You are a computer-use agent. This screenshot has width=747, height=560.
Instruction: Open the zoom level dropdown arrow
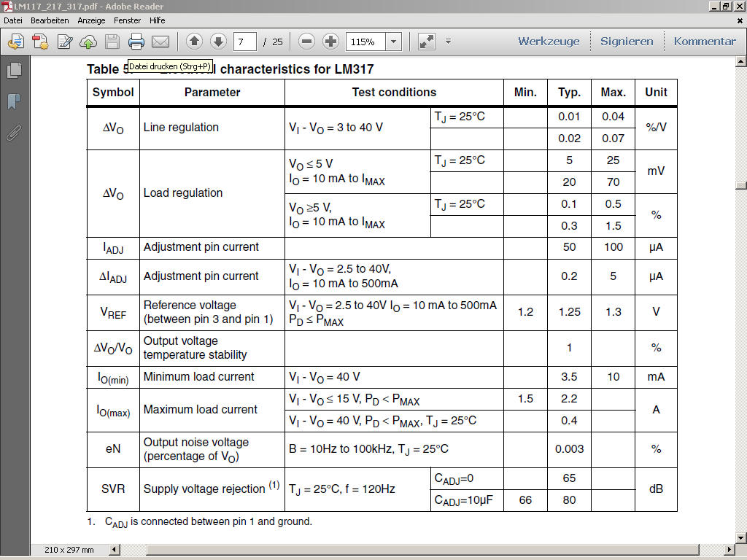(x=393, y=42)
